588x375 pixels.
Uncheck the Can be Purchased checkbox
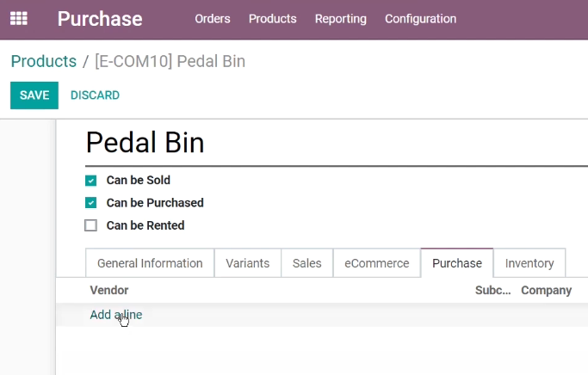(90, 203)
